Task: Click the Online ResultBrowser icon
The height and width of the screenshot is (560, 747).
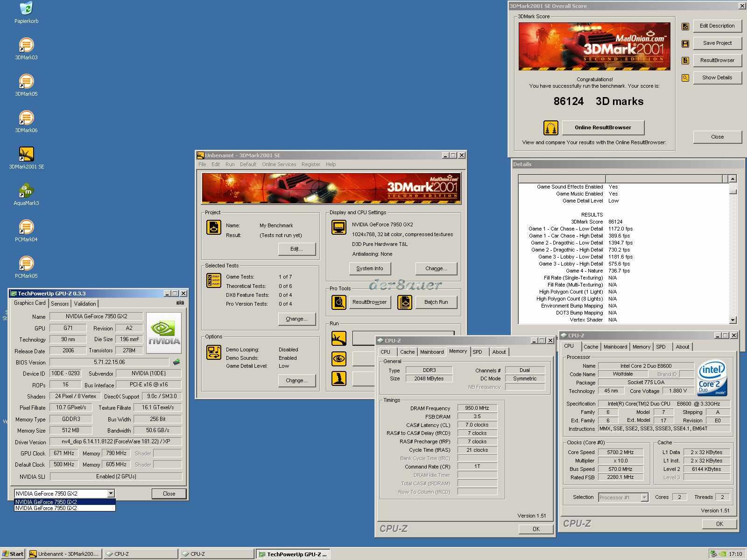Action: pos(551,128)
